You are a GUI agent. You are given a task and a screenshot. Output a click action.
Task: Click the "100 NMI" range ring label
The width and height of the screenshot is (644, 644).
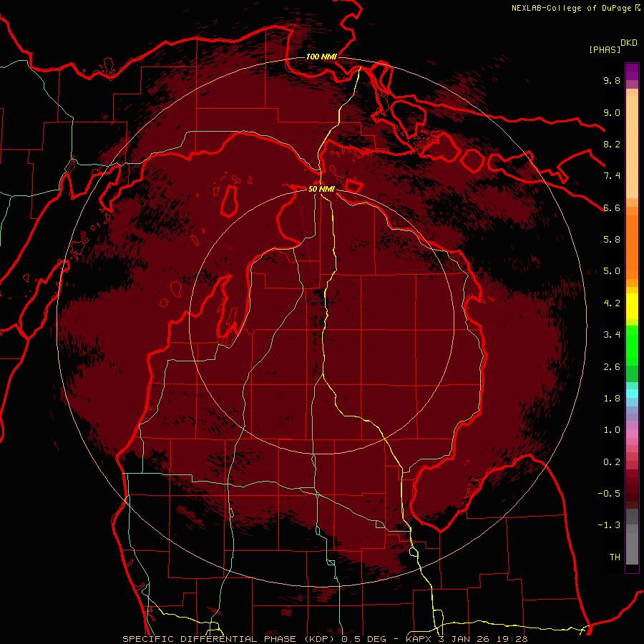(x=321, y=57)
